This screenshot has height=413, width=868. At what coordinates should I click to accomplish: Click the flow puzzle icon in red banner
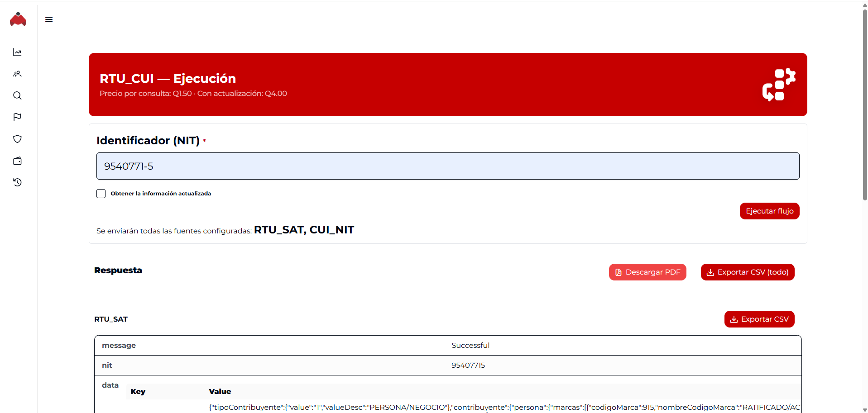click(x=778, y=85)
